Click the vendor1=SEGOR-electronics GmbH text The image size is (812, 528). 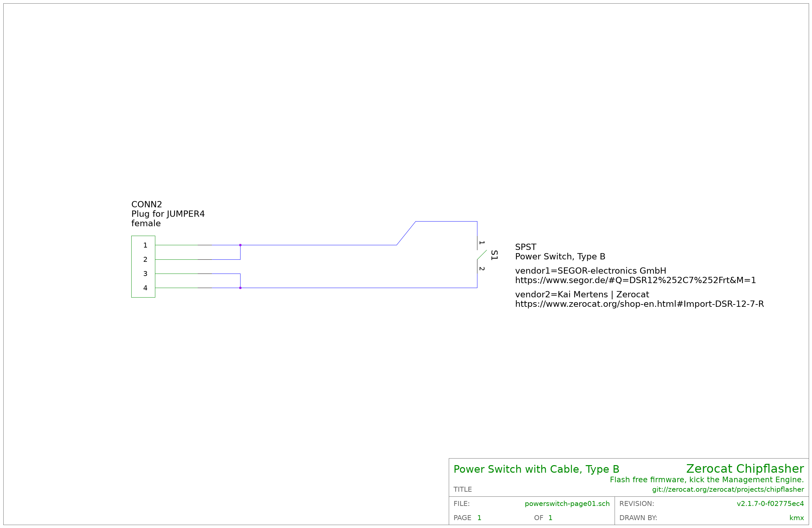tap(590, 271)
